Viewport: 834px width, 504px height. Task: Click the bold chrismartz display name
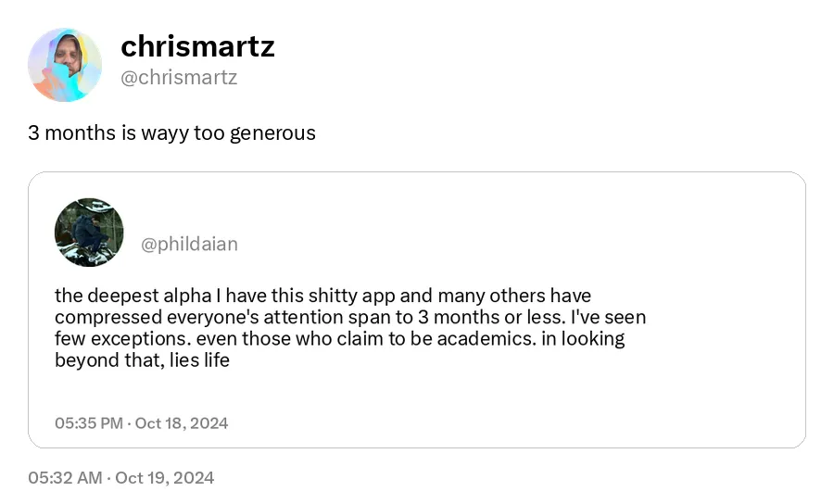(x=197, y=46)
